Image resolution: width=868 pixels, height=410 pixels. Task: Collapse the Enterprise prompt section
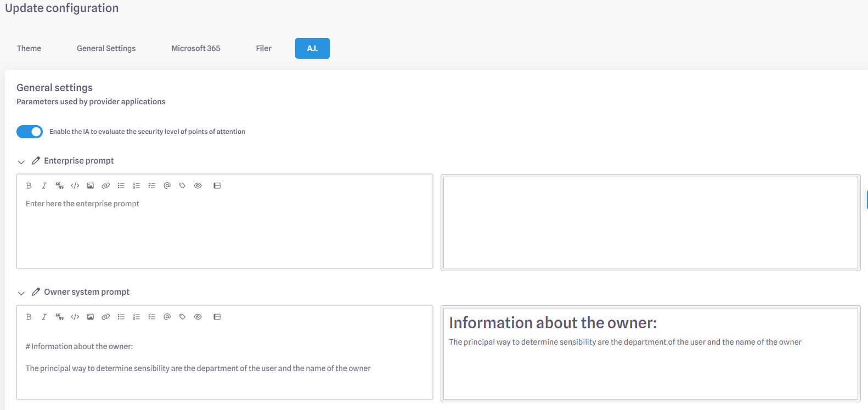[x=21, y=162]
